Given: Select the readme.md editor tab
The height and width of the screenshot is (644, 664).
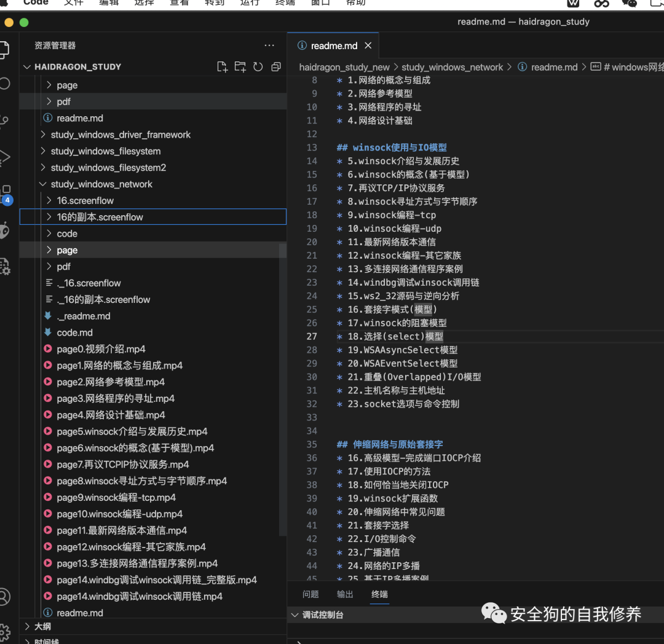Looking at the screenshot, I should pos(334,45).
